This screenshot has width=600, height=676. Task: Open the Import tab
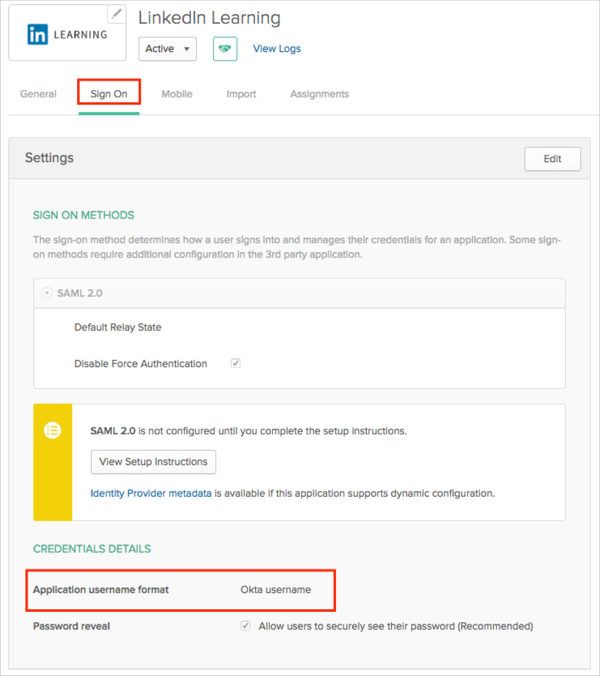pyautogui.click(x=241, y=94)
